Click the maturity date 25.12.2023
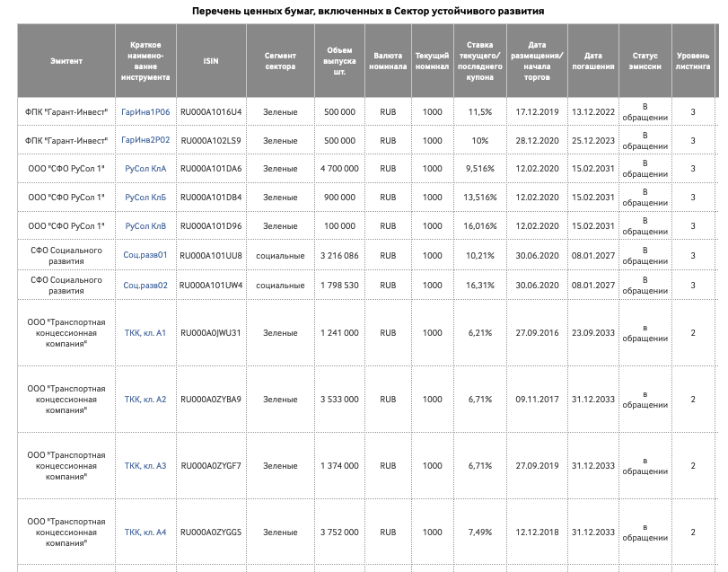Screen dimensions: 728x572 click(x=592, y=140)
